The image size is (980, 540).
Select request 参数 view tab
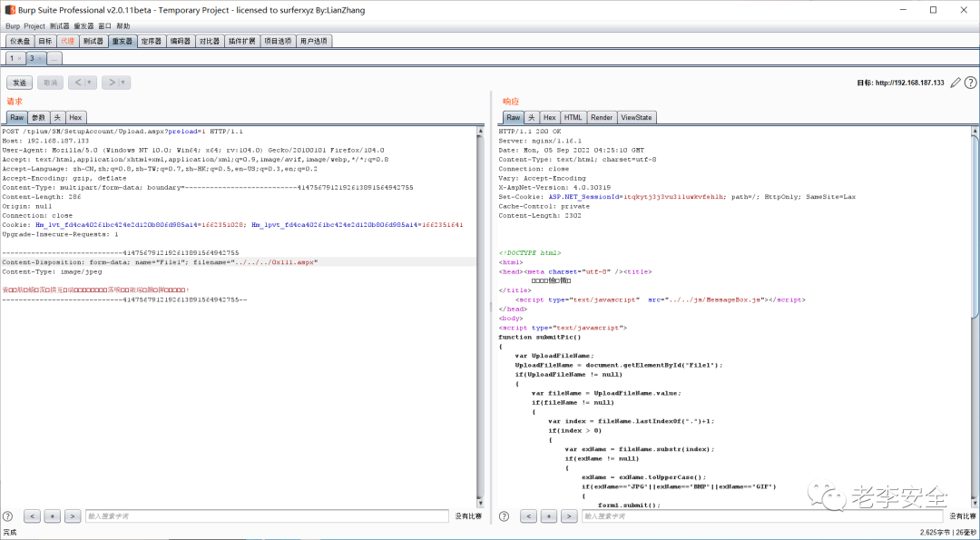point(39,117)
